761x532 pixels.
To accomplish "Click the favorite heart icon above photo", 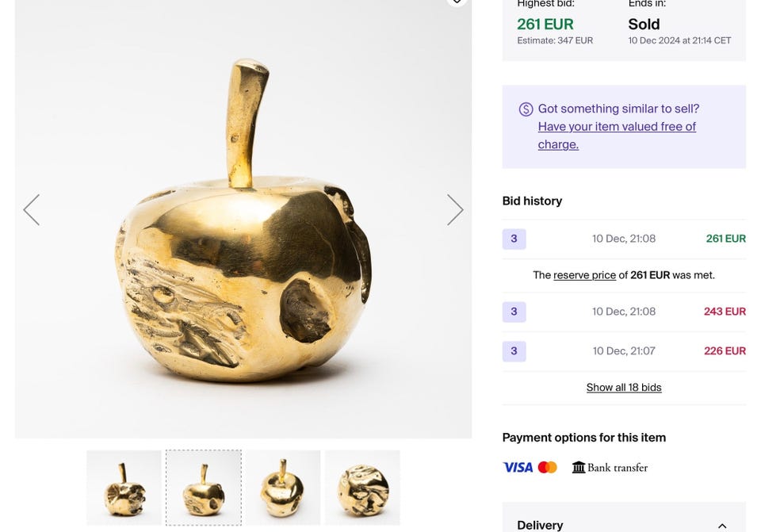I will (x=457, y=2).
